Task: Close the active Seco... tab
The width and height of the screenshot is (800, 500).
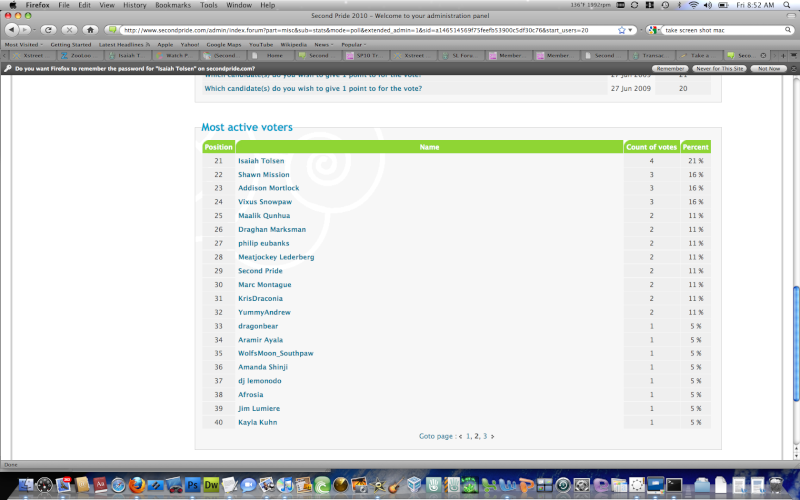Action: click(763, 55)
